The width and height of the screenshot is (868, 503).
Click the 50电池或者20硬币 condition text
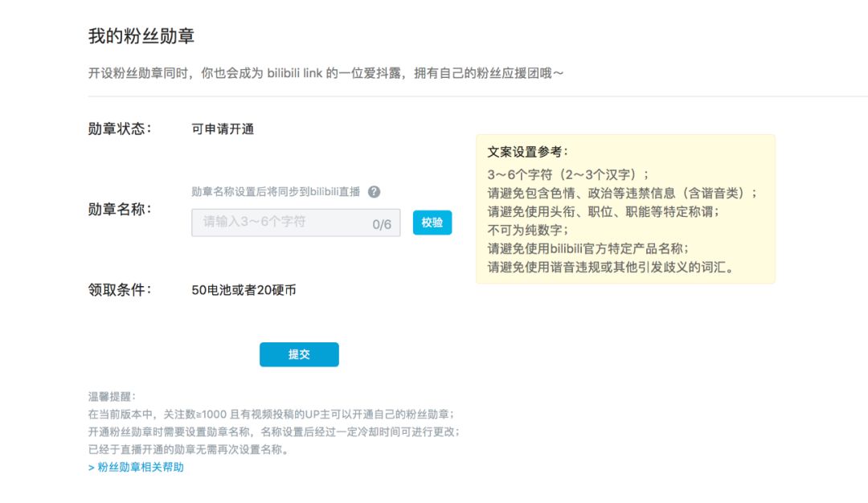pos(244,290)
